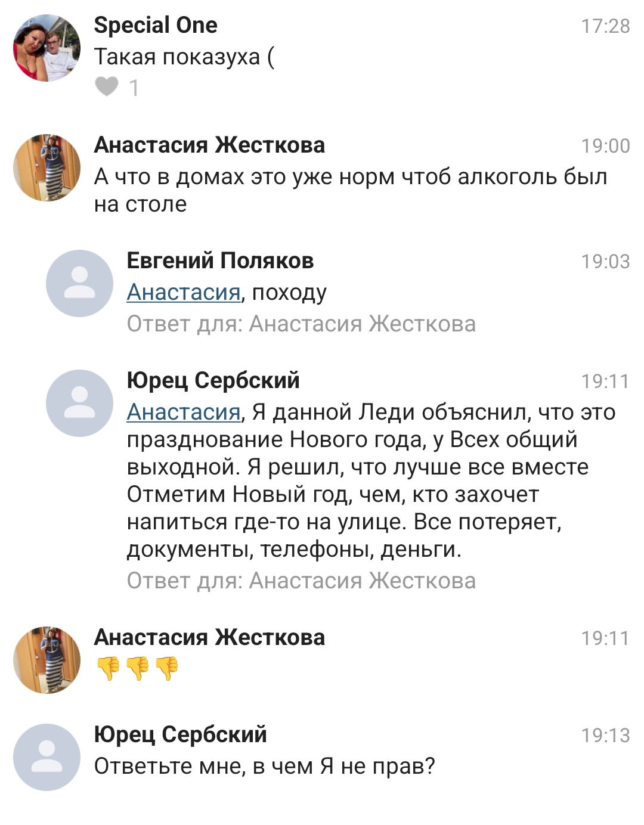644x825 pixels.
Task: Open Анастасия Жесткова's avatar on the alcohol comment
Action: [x=47, y=168]
